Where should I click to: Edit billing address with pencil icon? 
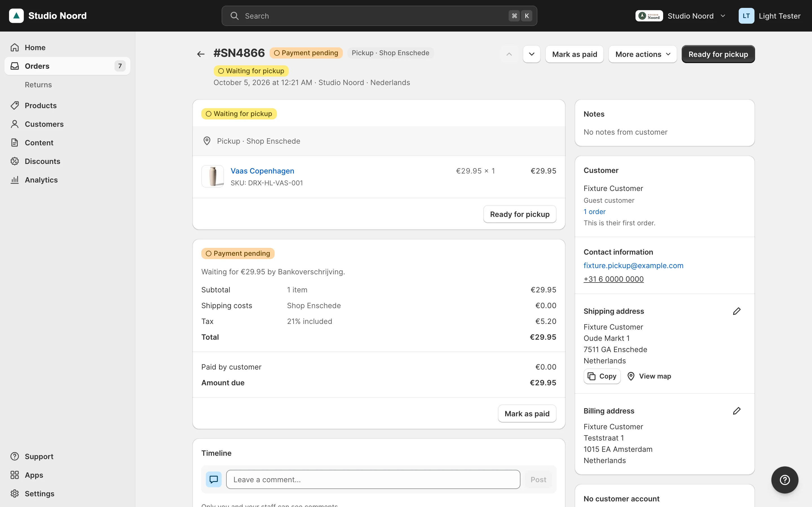(736, 411)
